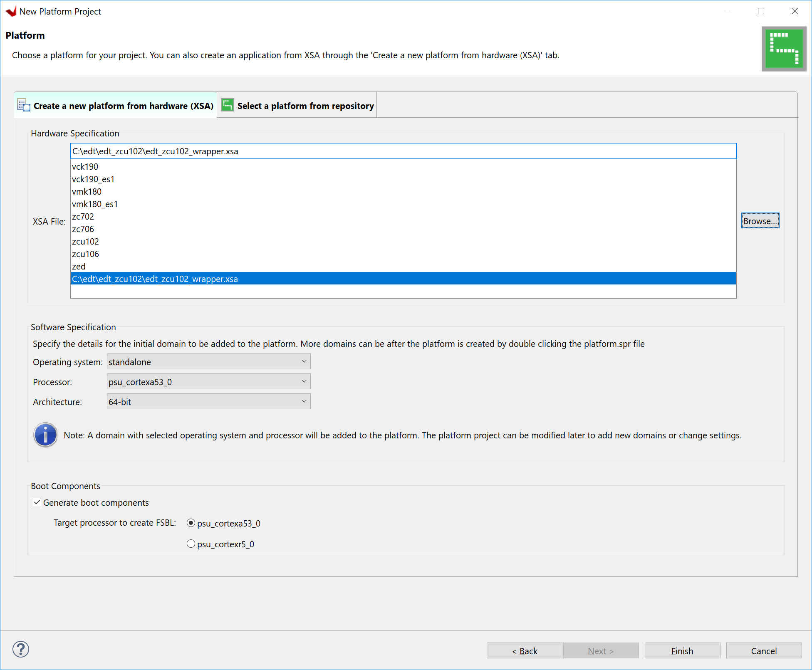Select highlighted edt_zcu102_wrapper.xsa list entry
This screenshot has width=812, height=670.
(x=403, y=279)
